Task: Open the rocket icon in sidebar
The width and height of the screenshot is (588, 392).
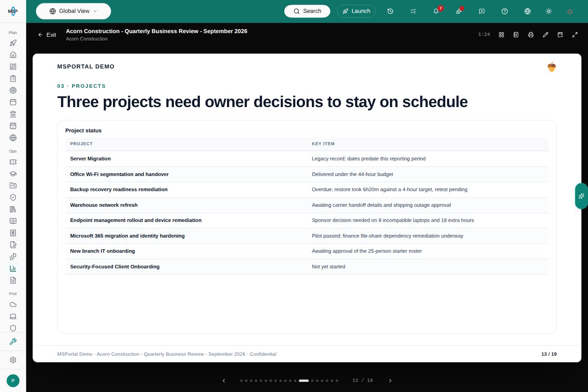Action: 13,43
